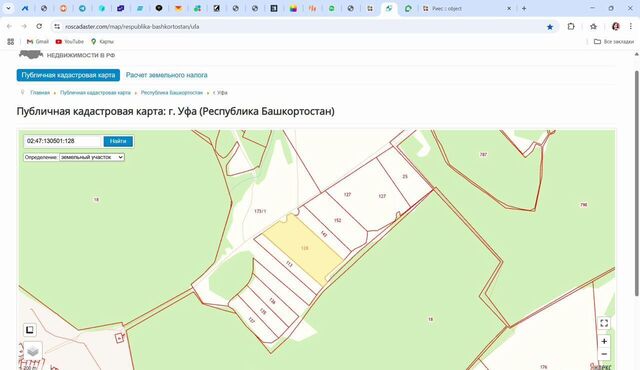Go forward in browser history
Screen dimensions: 640x370
point(24,27)
